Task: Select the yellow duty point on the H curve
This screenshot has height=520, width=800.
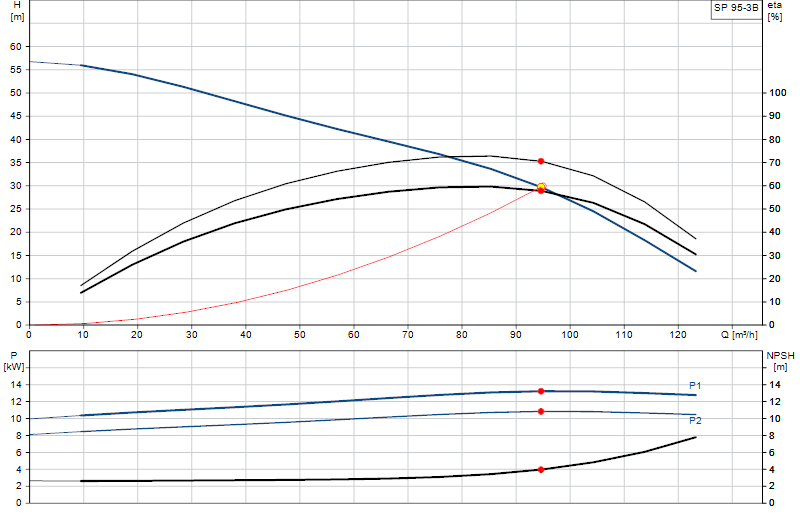Action: pyautogui.click(x=541, y=187)
